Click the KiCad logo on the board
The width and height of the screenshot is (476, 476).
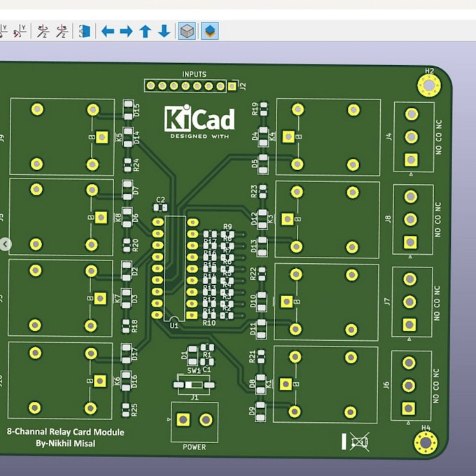click(199, 121)
